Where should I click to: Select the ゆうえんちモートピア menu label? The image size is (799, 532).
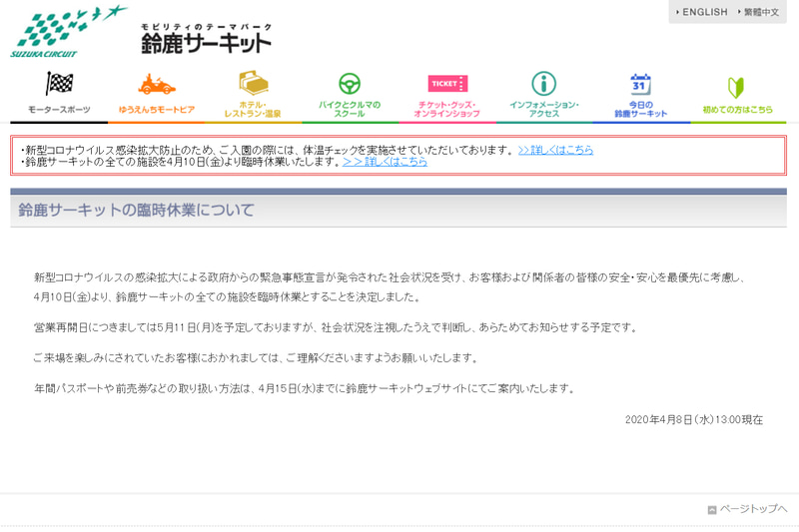pos(157,110)
